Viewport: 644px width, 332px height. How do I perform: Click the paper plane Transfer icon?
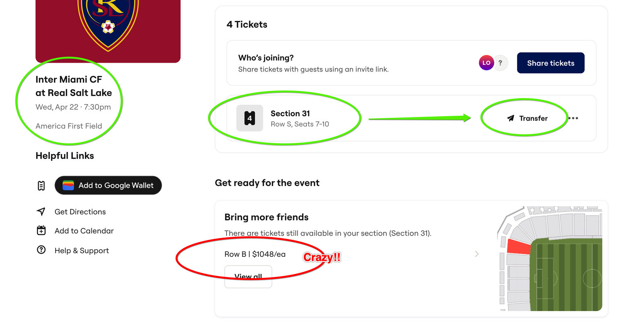[511, 118]
